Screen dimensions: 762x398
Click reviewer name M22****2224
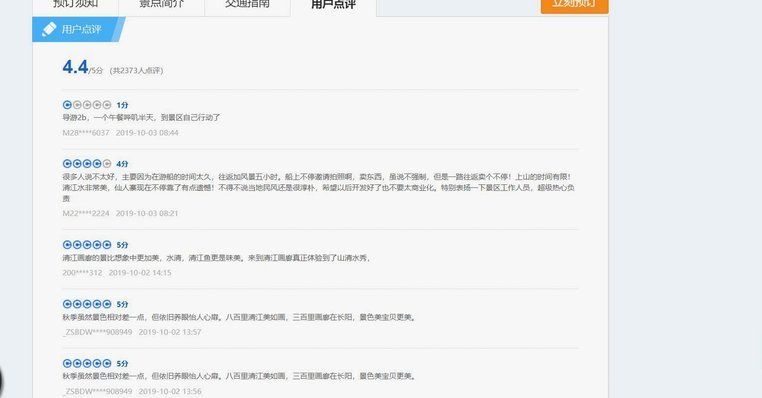(x=86, y=213)
